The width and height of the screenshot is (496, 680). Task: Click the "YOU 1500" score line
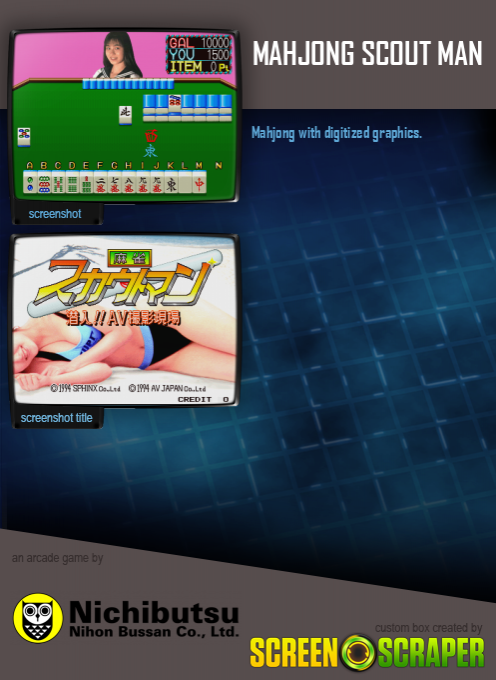(x=199, y=54)
